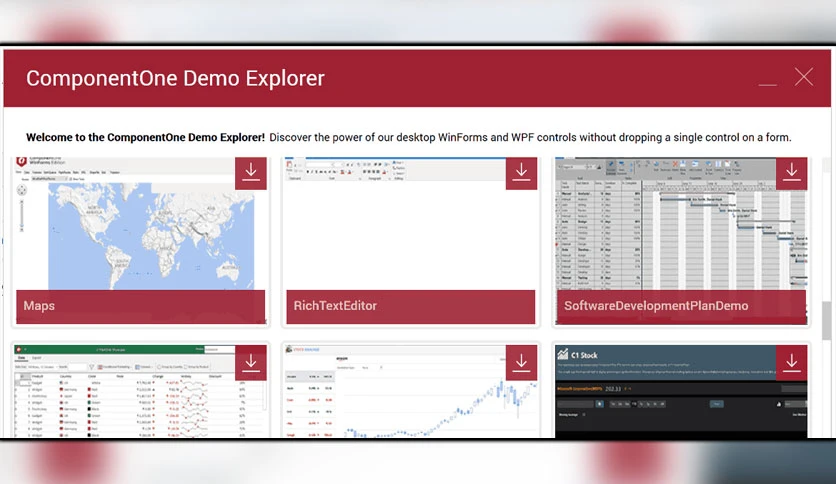Open the Maps demo label bar
This screenshot has width=836, height=484.
coord(140,306)
